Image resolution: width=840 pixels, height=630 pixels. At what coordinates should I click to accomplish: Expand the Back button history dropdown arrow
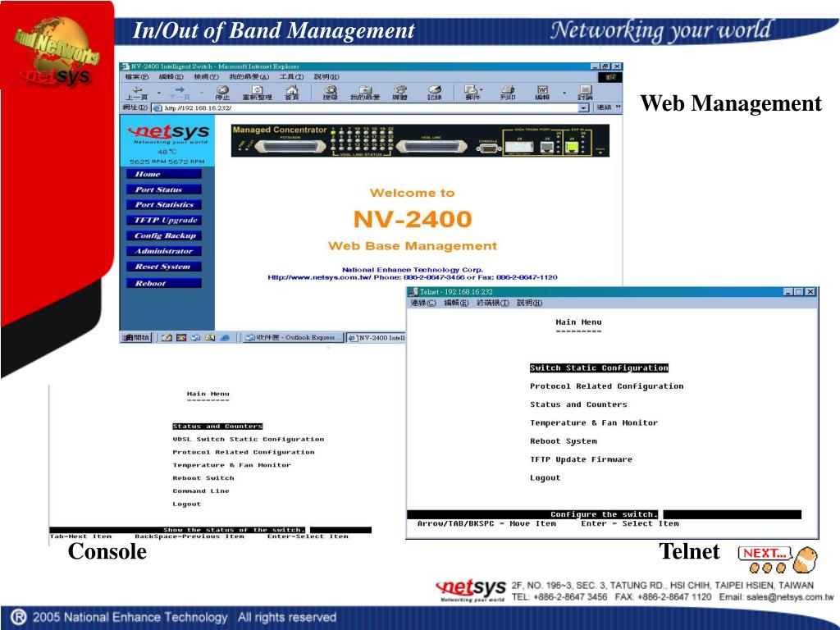159,93
